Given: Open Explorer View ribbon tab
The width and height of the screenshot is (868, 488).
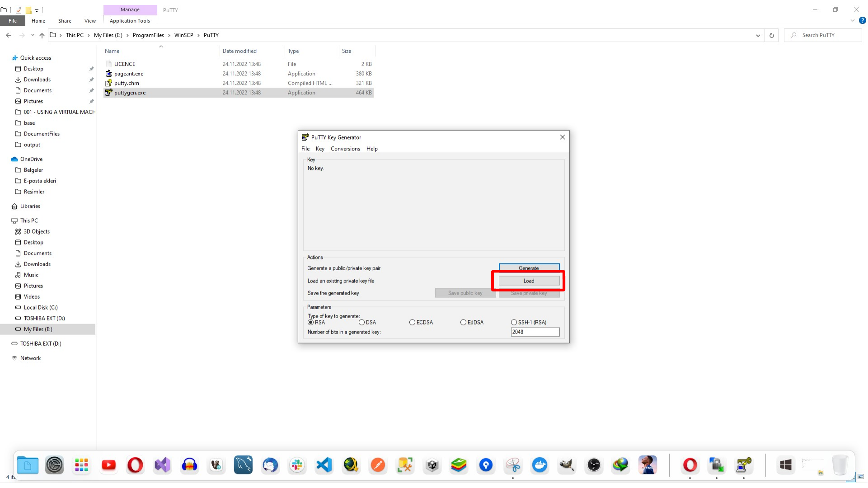Looking at the screenshot, I should [x=90, y=21].
